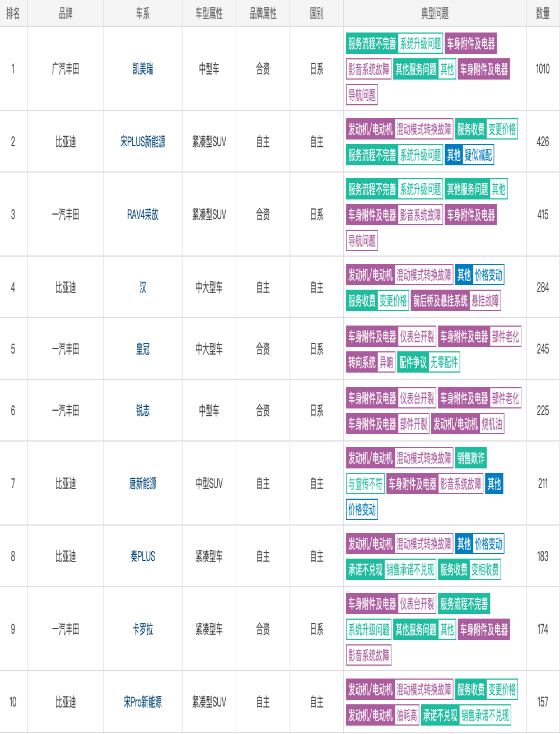
Task: Select the 悬挂故障 tag in 汉 row
Action: click(485, 301)
